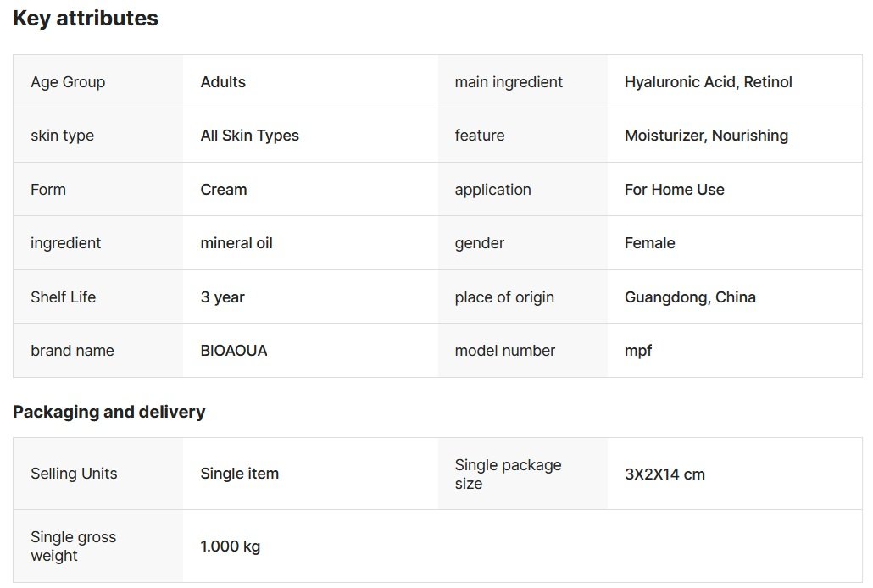Screen dimensions: 873x588
Task: Click the 3 year shelf life value
Action: 222,297
